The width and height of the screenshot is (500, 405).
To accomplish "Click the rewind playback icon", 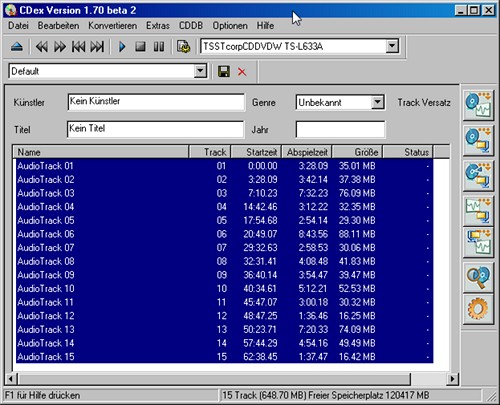I will (42, 47).
